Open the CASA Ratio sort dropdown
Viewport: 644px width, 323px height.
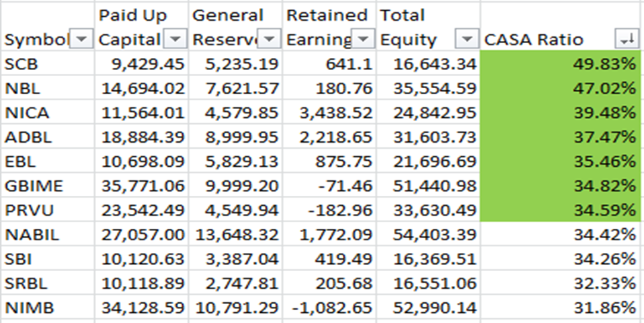(x=627, y=40)
